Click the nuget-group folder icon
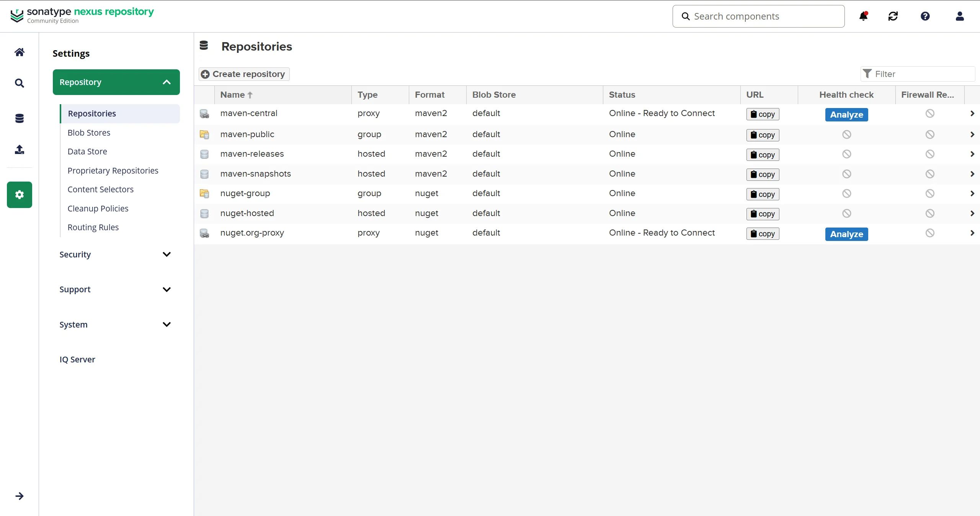 pyautogui.click(x=204, y=193)
